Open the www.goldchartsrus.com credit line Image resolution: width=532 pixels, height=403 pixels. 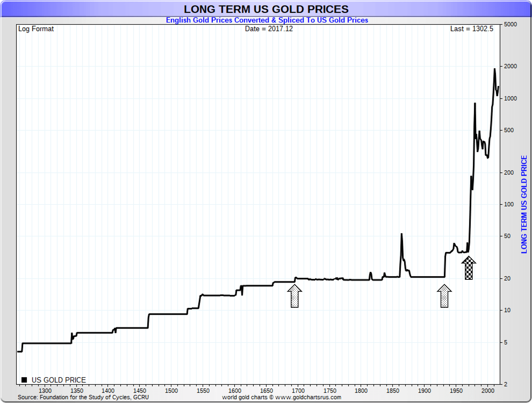coord(282,397)
